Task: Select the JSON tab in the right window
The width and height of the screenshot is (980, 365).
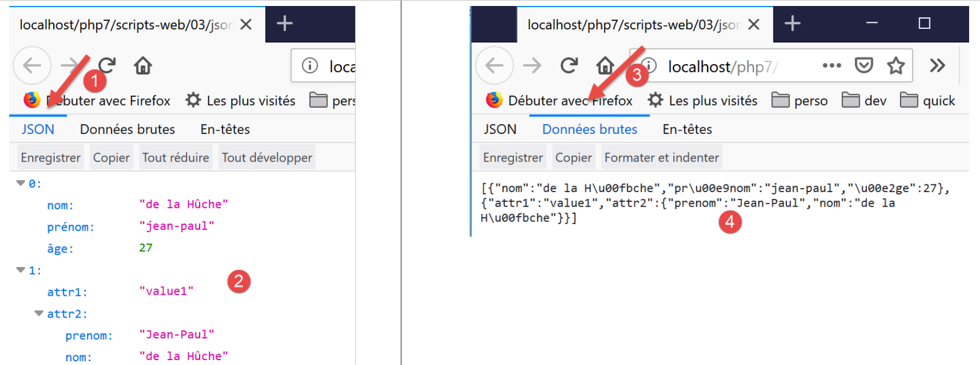Action: (500, 129)
